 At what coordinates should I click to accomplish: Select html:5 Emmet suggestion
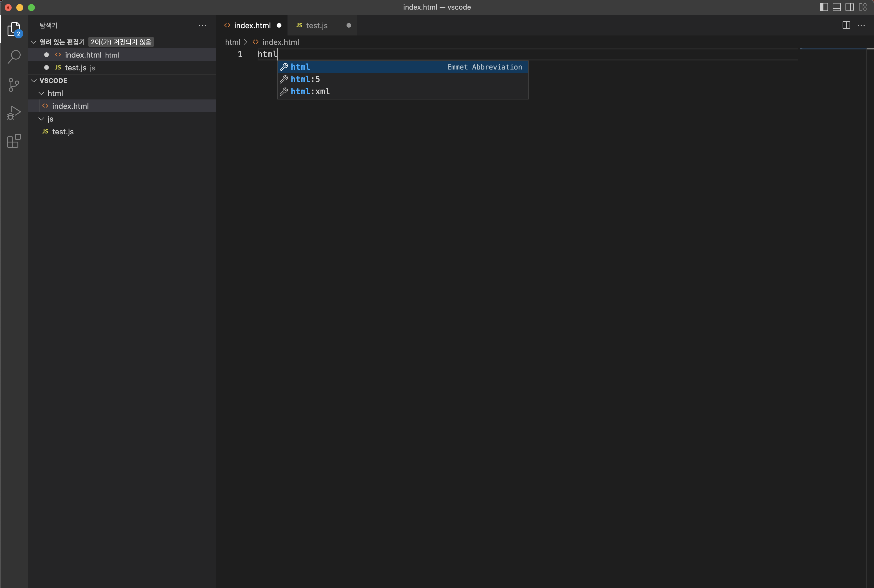tap(305, 79)
